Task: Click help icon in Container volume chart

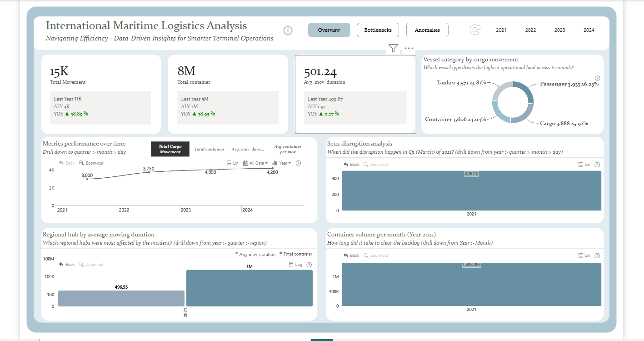Action: (x=597, y=256)
